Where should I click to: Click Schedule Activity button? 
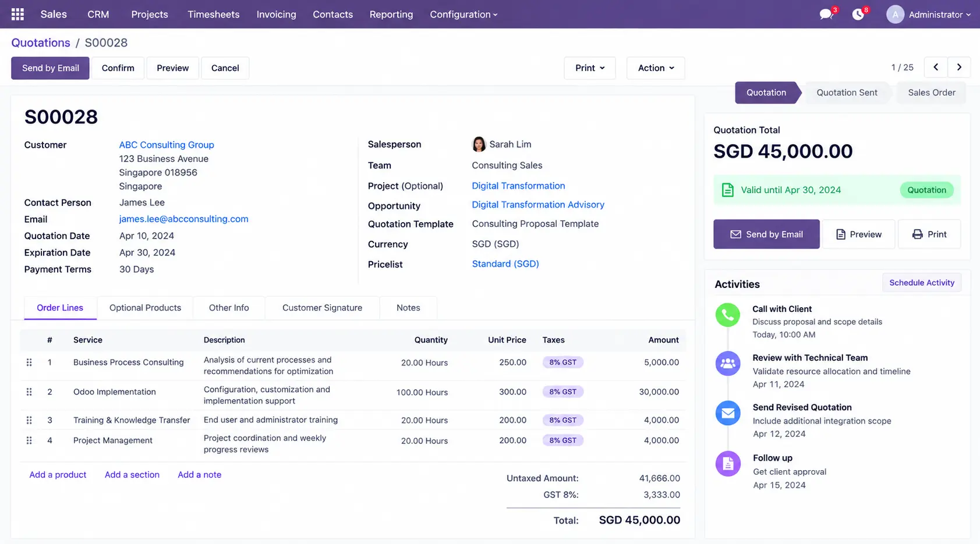tap(922, 283)
